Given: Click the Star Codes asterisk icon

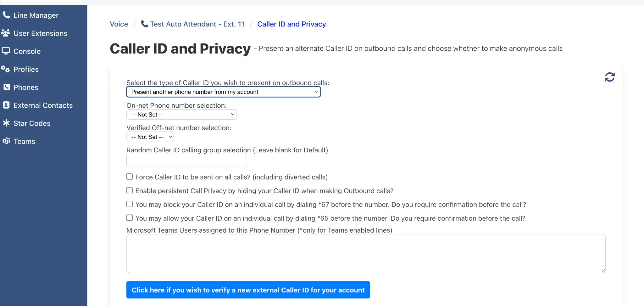Looking at the screenshot, I should pos(6,123).
